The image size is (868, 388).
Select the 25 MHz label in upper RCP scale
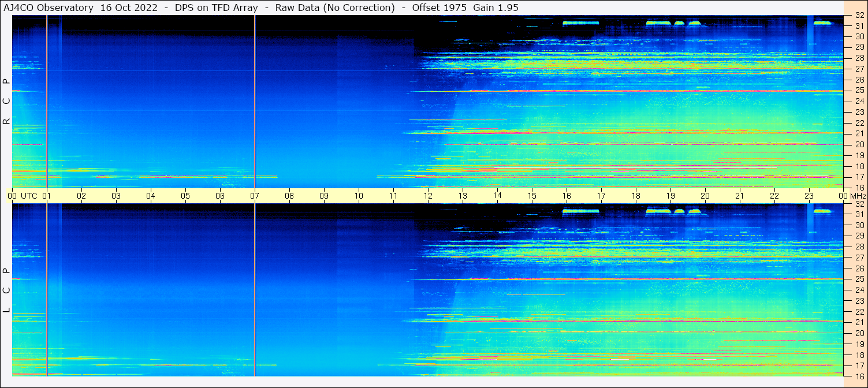tap(859, 91)
